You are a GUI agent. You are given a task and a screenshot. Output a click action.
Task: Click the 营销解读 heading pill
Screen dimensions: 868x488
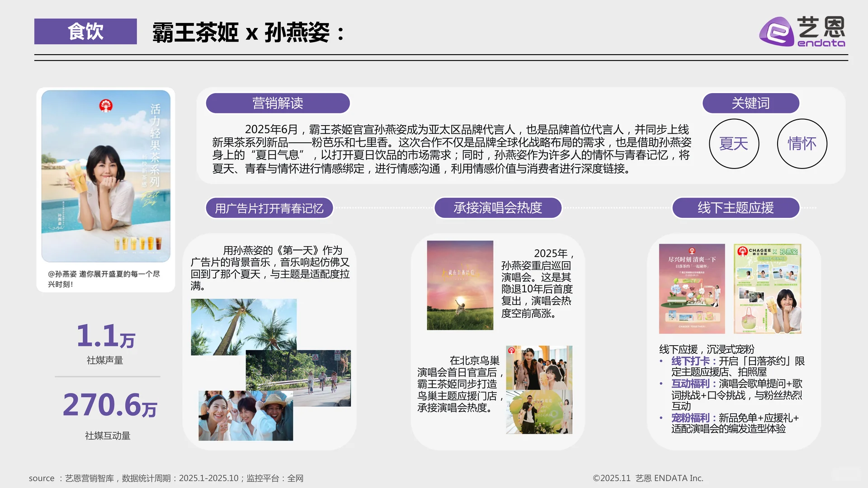tap(278, 103)
